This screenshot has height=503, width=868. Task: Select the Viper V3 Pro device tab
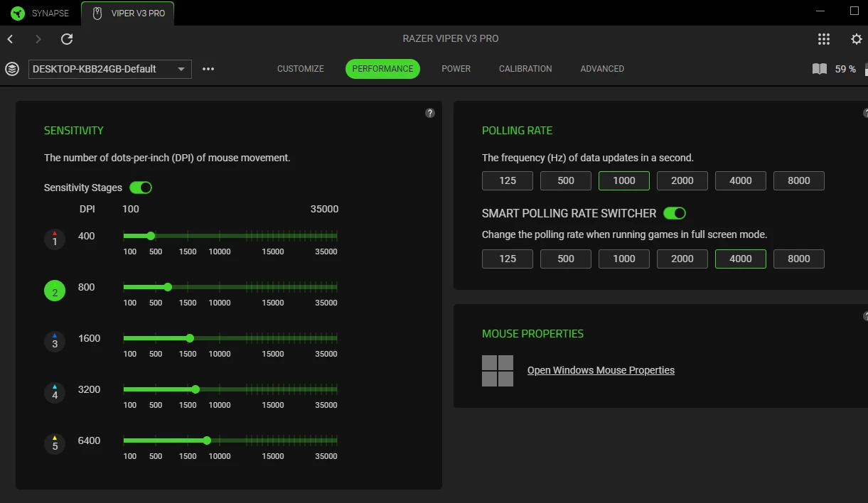tap(128, 13)
